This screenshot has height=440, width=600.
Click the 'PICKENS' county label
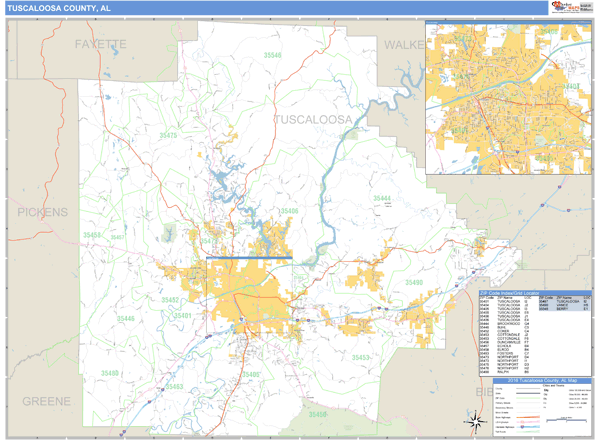(42, 212)
